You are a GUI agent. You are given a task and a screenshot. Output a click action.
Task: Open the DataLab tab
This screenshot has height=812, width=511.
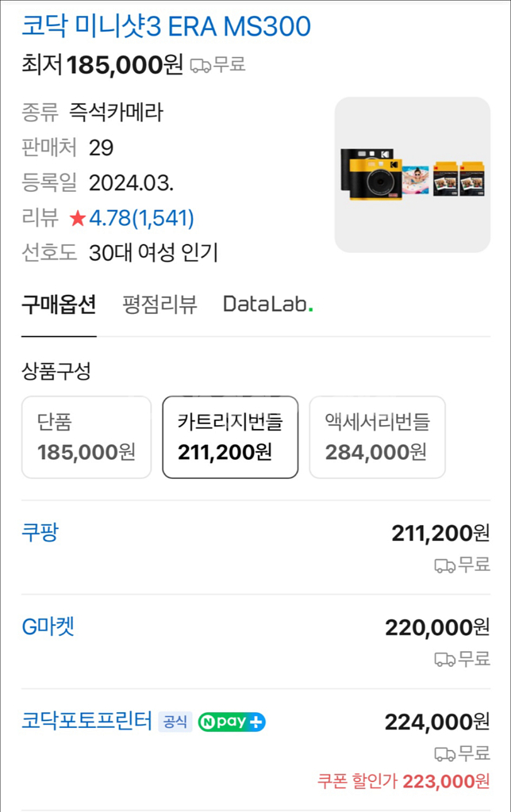pos(267,304)
